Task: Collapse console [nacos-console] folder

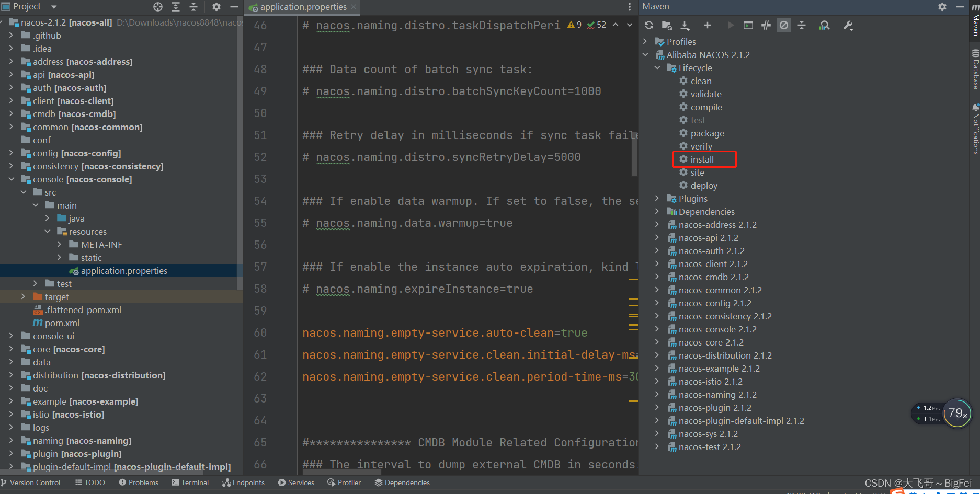Action: [x=11, y=179]
